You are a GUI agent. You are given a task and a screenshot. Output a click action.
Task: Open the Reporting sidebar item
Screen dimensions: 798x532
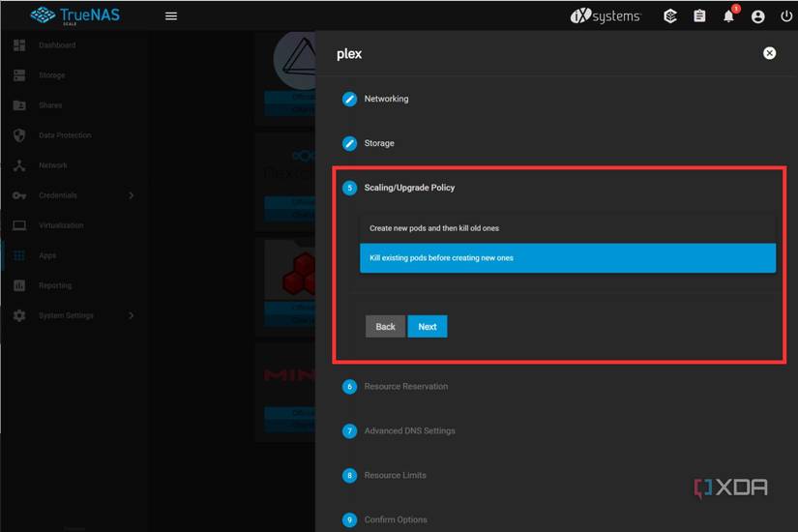(x=55, y=285)
